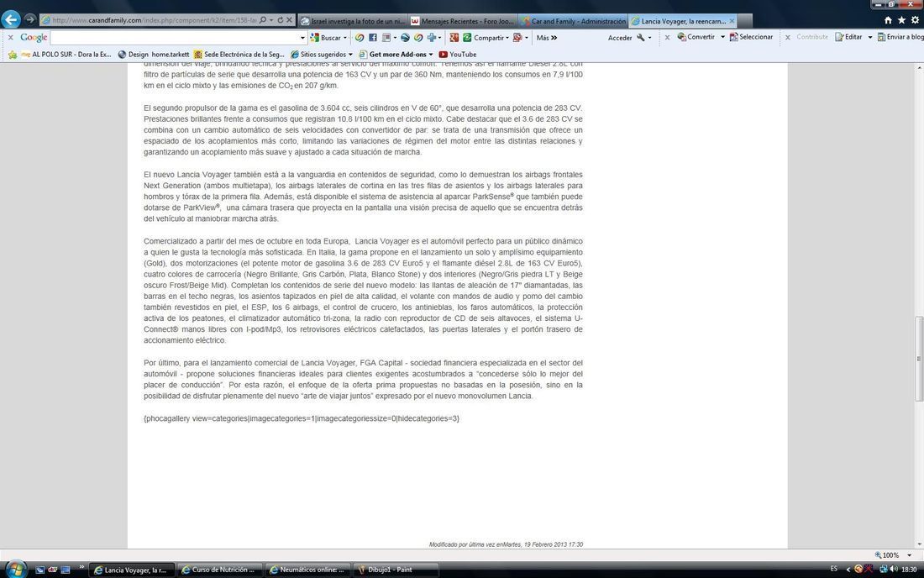Click the Buscar search button
Image resolution: width=924 pixels, height=578 pixels.
pos(326,37)
